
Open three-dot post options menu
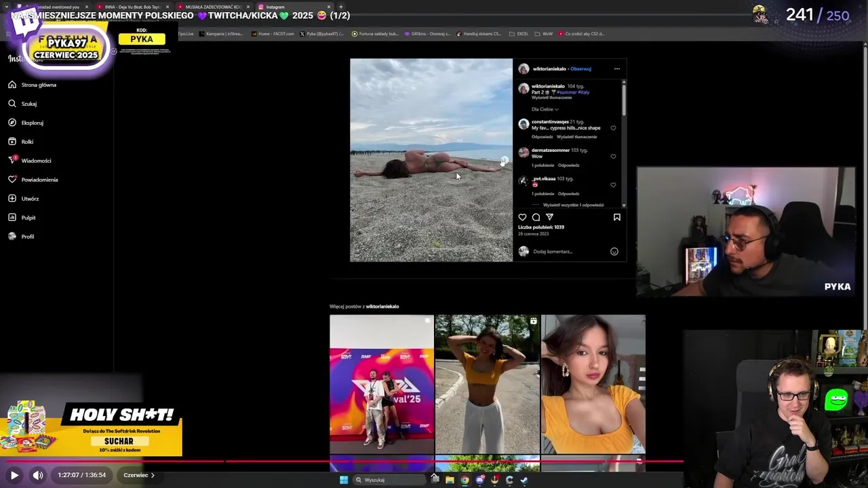(616, 68)
